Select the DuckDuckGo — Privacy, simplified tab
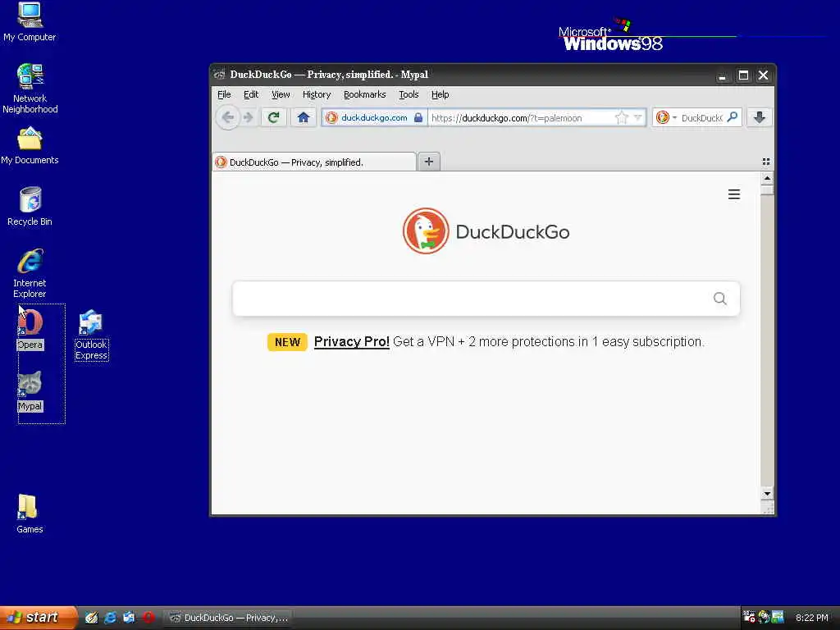This screenshot has width=840, height=630. pos(314,162)
